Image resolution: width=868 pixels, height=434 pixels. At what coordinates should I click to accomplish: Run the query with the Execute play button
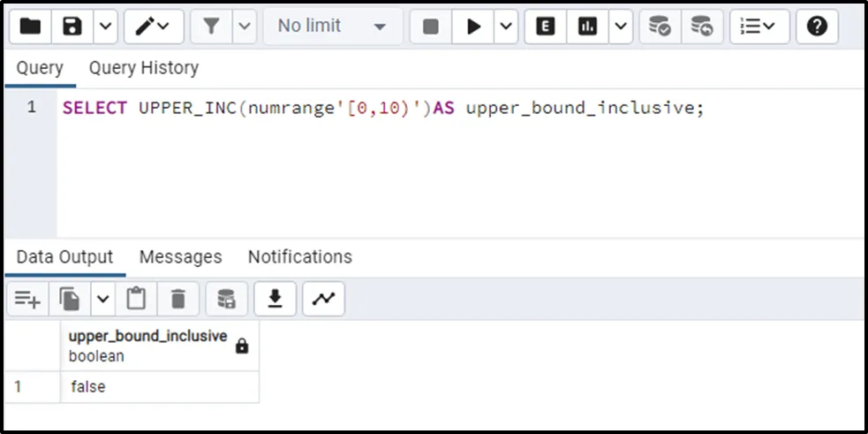point(473,27)
